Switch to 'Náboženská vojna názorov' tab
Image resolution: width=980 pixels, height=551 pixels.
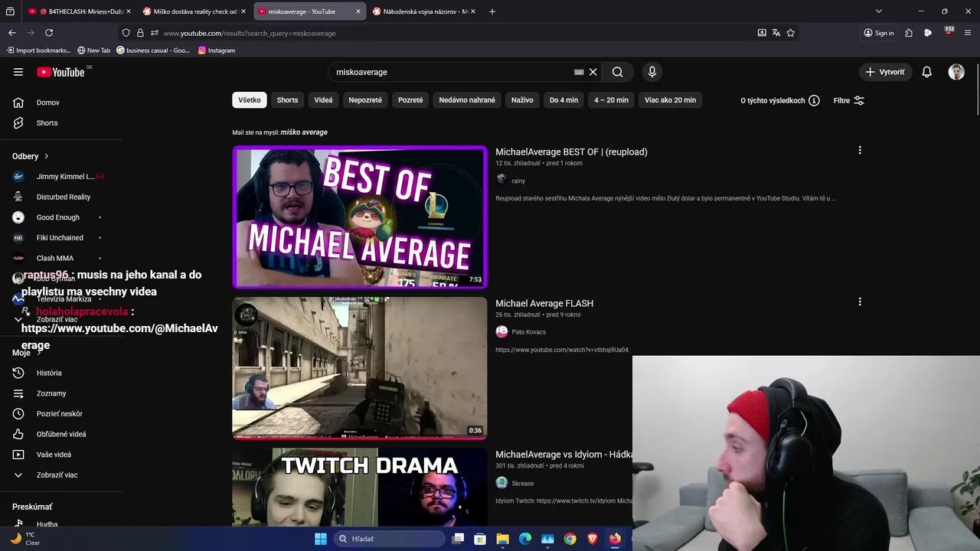423,11
